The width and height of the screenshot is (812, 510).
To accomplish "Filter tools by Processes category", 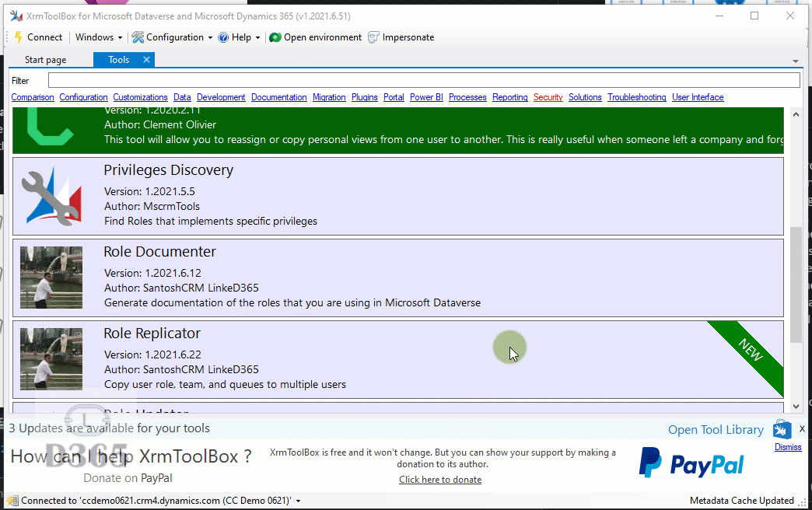I will click(467, 97).
